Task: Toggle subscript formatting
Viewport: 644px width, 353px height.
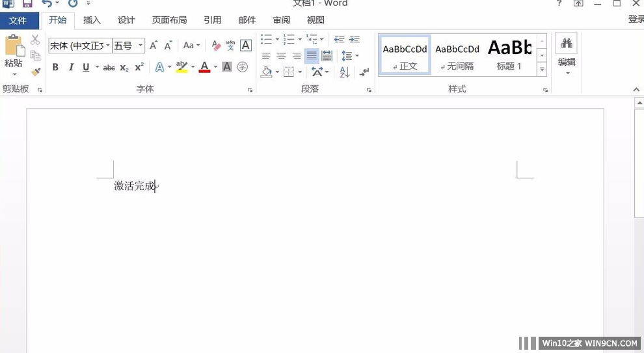Action: point(124,68)
